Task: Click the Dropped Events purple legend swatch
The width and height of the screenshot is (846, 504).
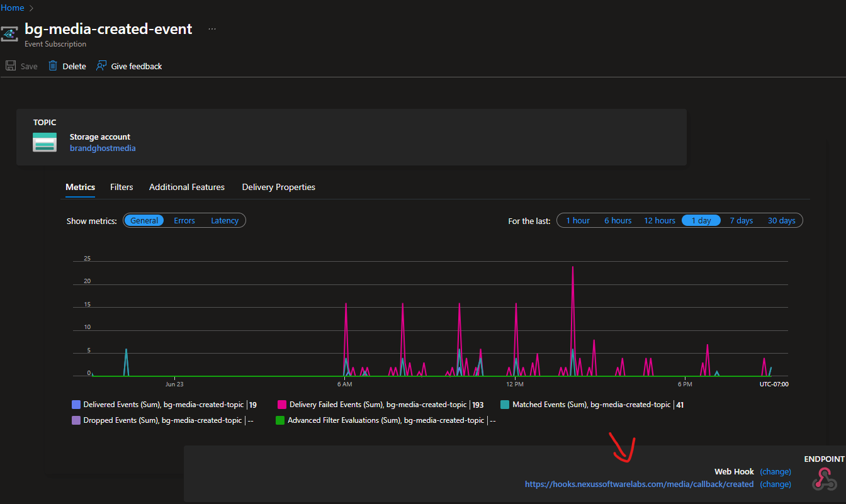Action: point(76,420)
